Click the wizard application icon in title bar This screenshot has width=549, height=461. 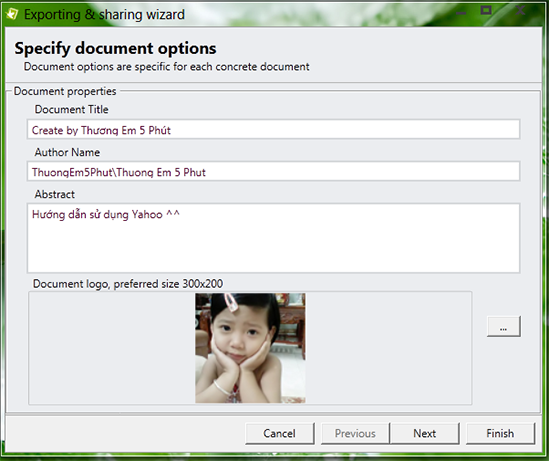click(12, 14)
